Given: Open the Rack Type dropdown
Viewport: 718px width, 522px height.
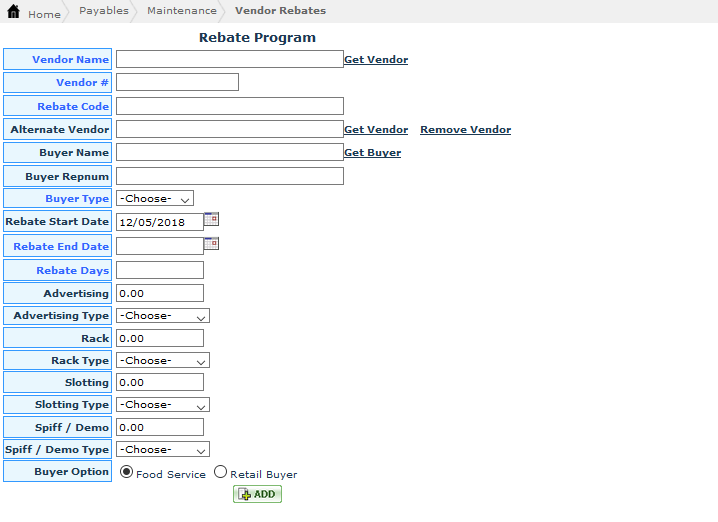Looking at the screenshot, I should coord(163,360).
